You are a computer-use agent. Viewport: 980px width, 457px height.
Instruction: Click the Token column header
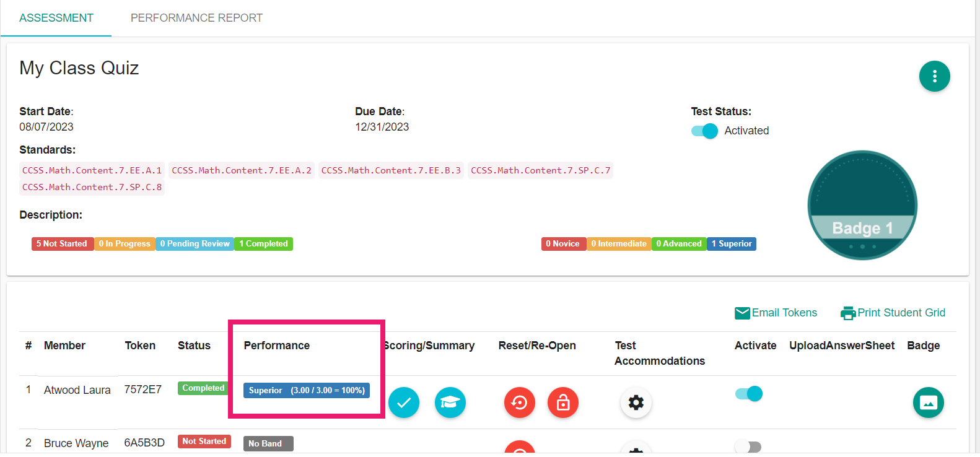(140, 346)
